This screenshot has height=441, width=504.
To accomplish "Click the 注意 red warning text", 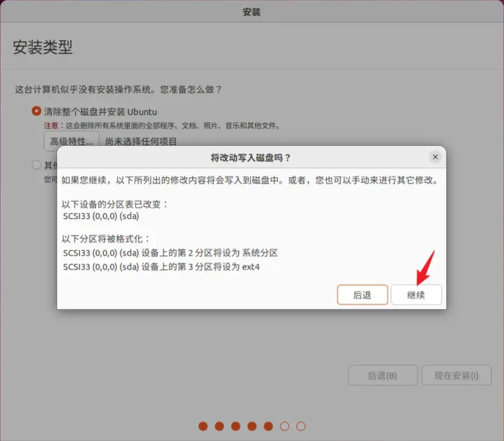I will click(x=52, y=126).
